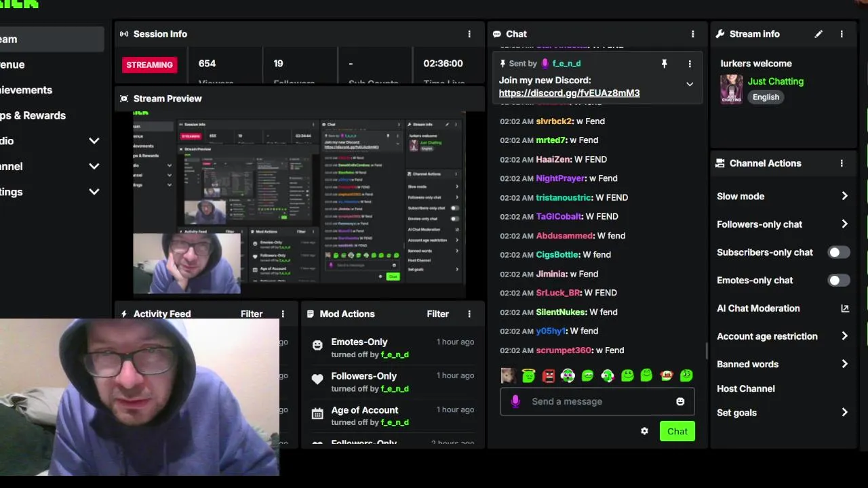
Task: Click the Age of Account calendar icon
Action: (x=317, y=413)
